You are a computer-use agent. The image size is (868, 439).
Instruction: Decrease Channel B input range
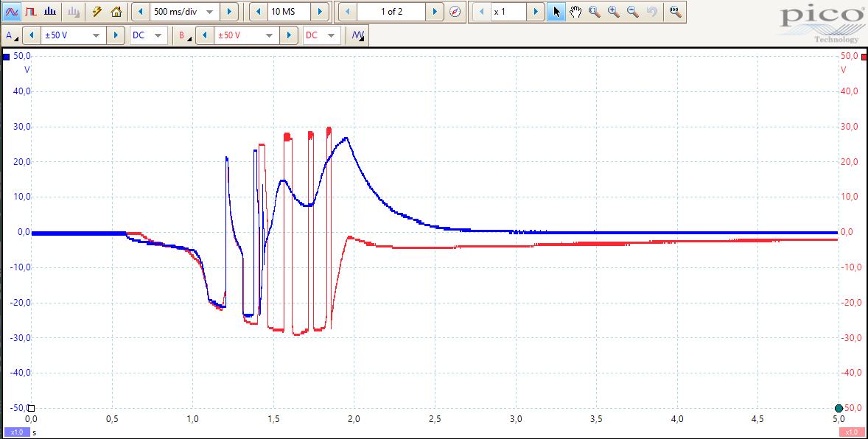pyautogui.click(x=205, y=35)
